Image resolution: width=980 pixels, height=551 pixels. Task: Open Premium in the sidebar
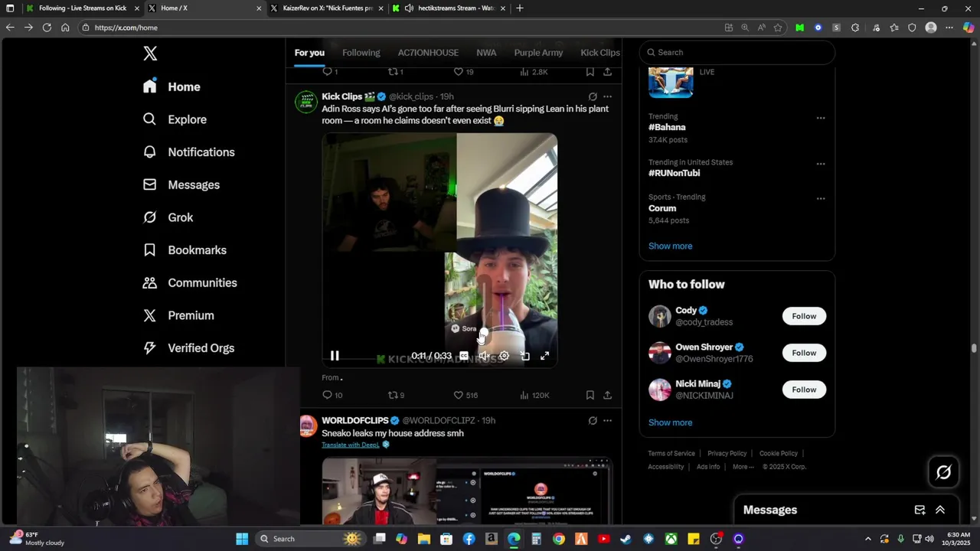pos(178,315)
